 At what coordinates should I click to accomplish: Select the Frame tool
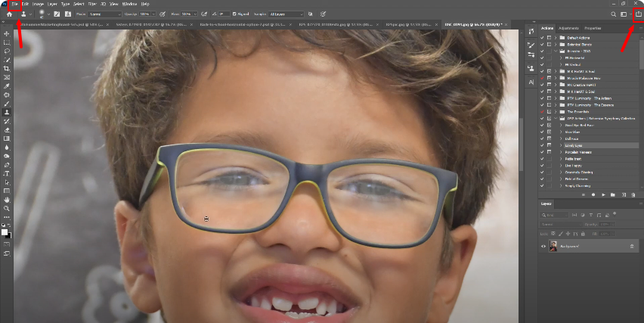pos(7,77)
